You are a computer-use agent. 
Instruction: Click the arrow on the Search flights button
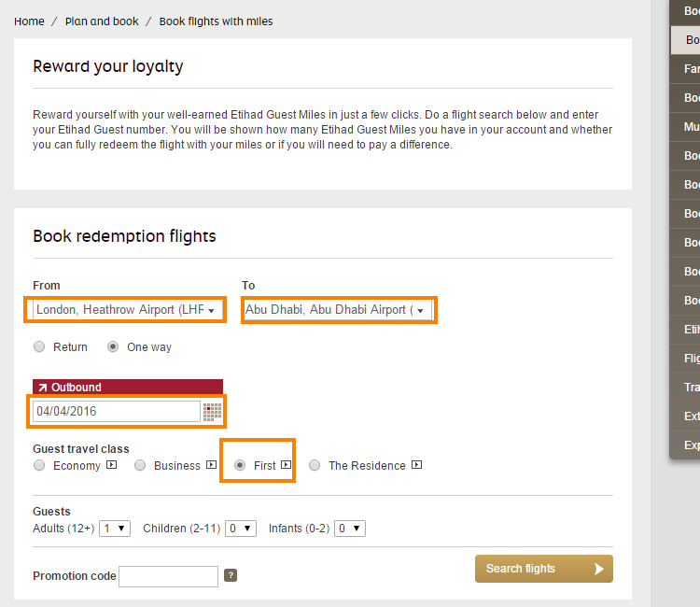(x=599, y=569)
